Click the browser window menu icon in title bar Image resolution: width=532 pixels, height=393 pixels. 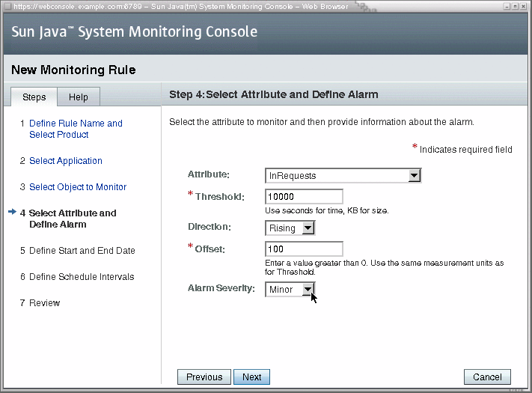click(7, 6)
